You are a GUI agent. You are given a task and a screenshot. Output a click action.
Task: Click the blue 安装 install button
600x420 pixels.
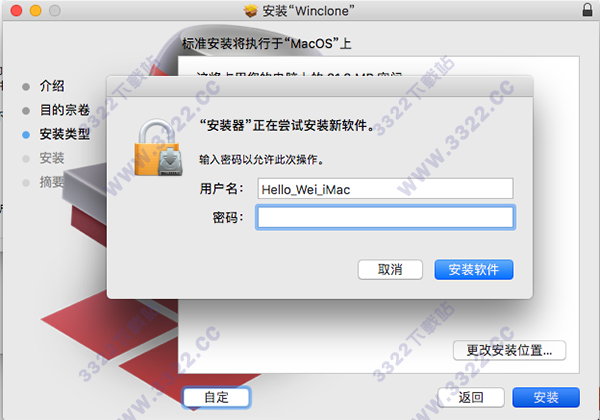(546, 397)
